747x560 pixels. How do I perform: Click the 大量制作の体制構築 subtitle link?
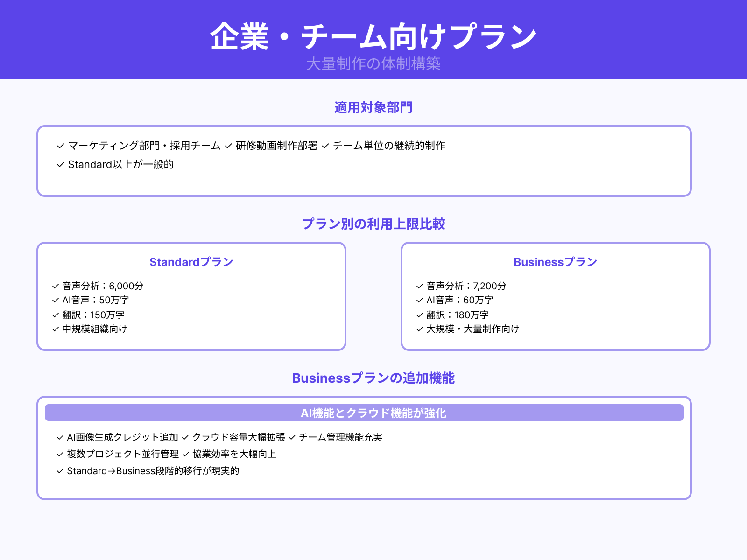coord(373,64)
